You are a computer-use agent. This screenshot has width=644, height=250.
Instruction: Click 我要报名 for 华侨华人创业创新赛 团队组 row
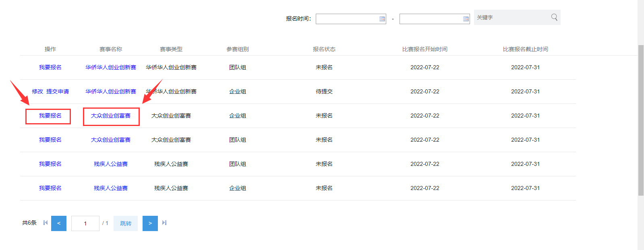click(50, 67)
